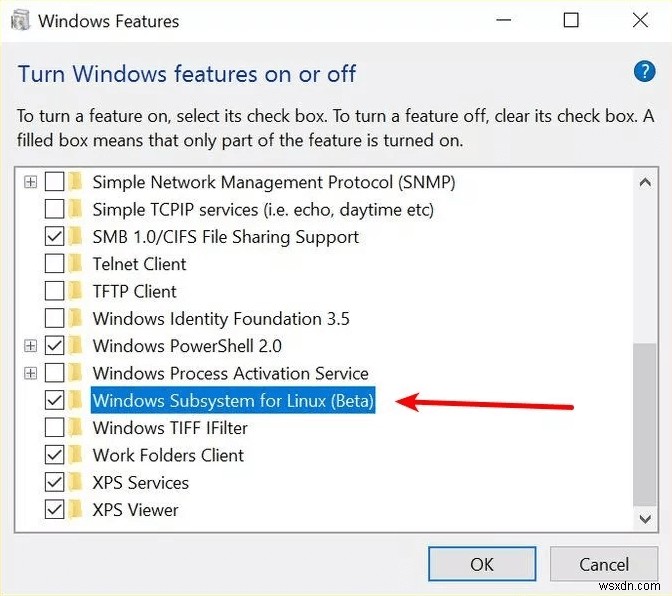The height and width of the screenshot is (596, 672).
Task: Select Simple TCPIP services list item
Action: (x=263, y=210)
